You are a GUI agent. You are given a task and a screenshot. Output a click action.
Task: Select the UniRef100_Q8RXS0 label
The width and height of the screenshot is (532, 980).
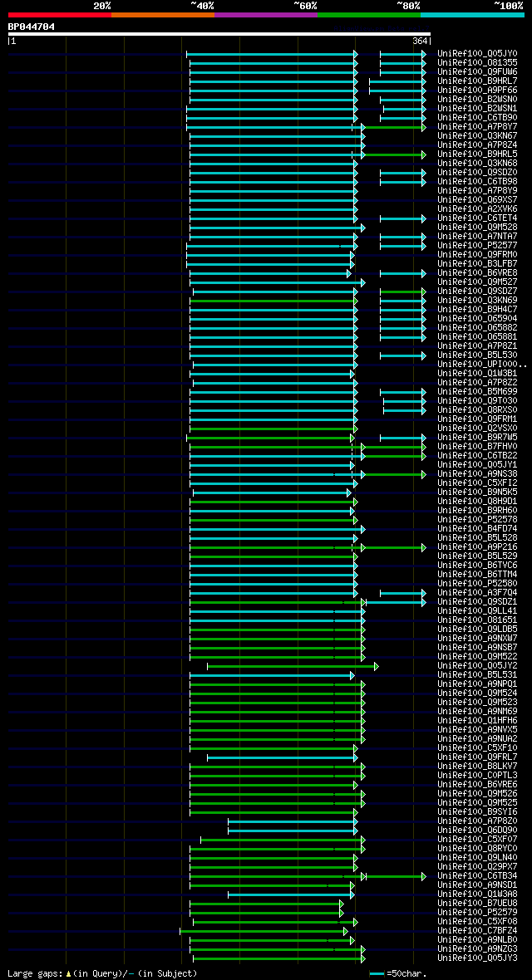477,410
